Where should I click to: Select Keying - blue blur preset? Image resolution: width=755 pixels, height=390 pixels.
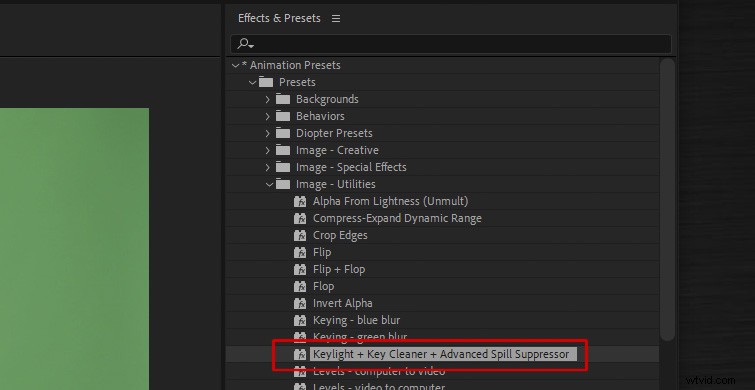pyautogui.click(x=356, y=321)
